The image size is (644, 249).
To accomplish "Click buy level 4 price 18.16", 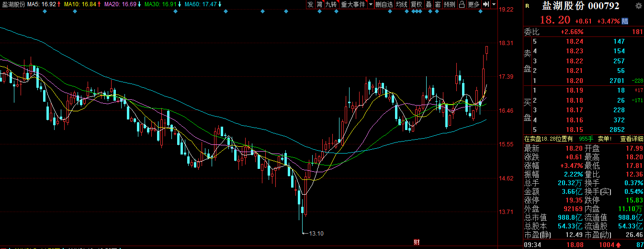I will (575, 120).
